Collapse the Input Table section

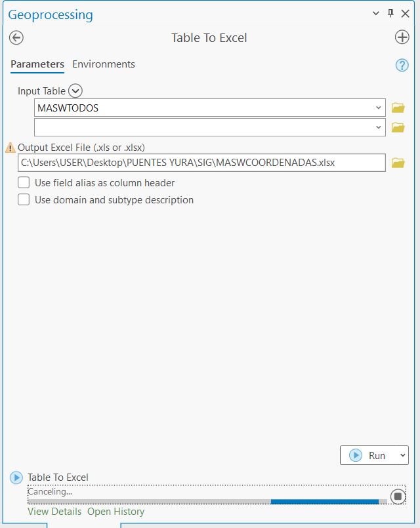[x=74, y=91]
